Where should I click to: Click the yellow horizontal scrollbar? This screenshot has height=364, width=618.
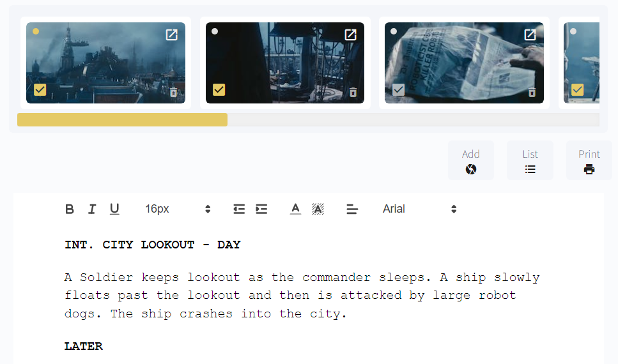tap(122, 120)
